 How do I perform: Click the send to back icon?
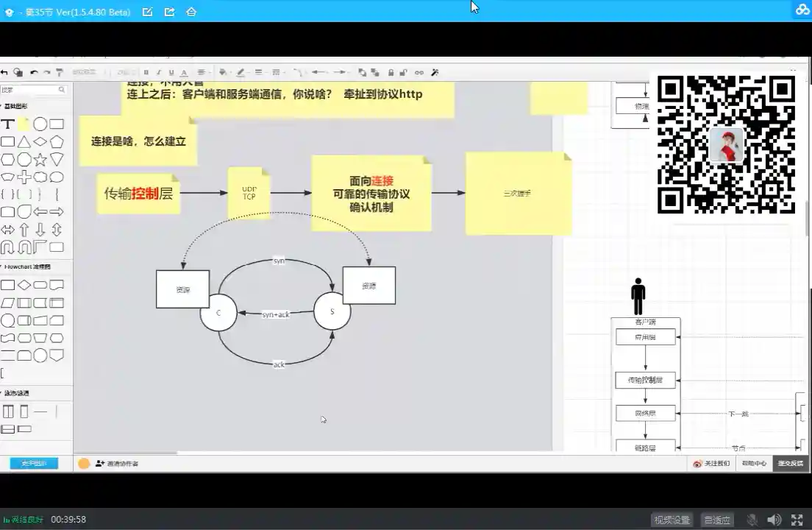375,73
